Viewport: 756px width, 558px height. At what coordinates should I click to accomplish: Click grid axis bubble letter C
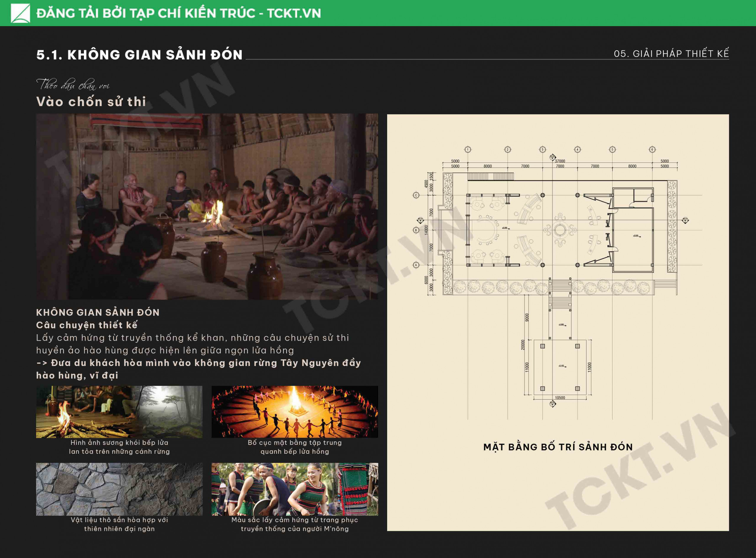(x=416, y=195)
